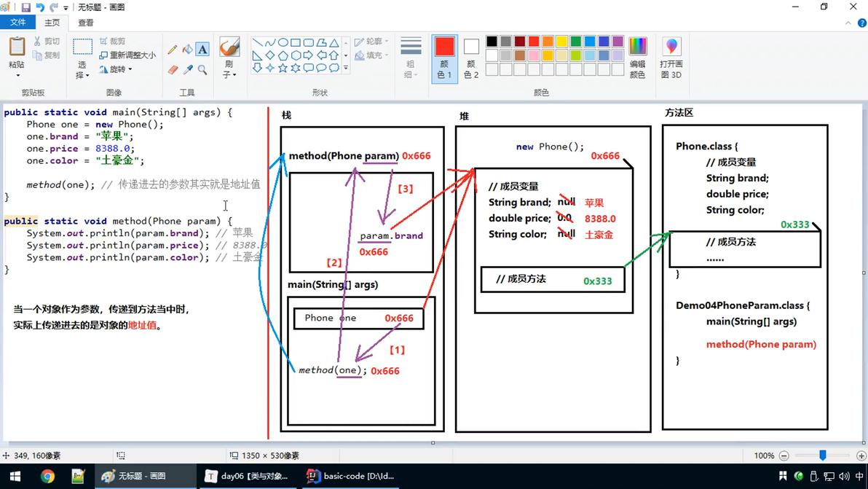Open the Edit colors dialog
868x489 pixels.
click(637, 59)
